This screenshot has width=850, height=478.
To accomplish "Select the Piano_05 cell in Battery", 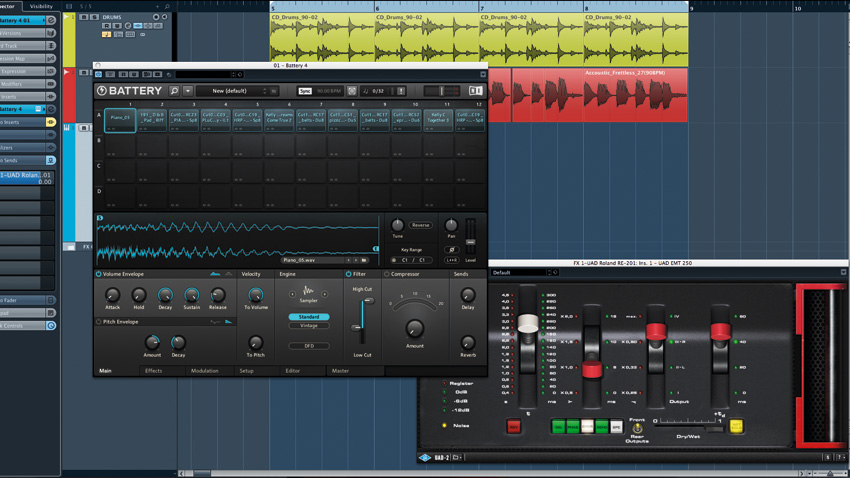I will click(x=120, y=120).
